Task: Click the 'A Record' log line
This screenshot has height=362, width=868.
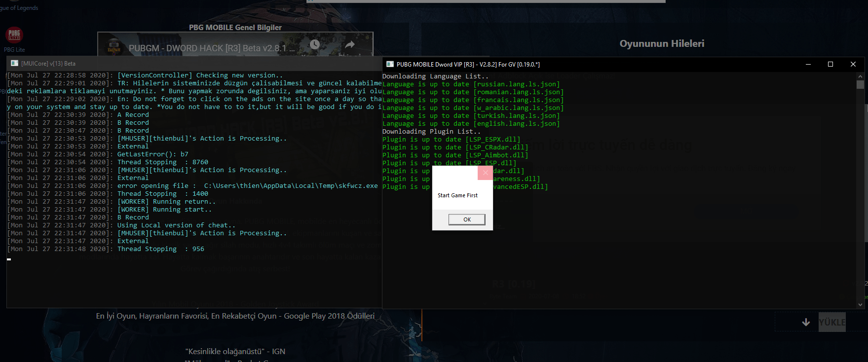Action: [x=78, y=115]
